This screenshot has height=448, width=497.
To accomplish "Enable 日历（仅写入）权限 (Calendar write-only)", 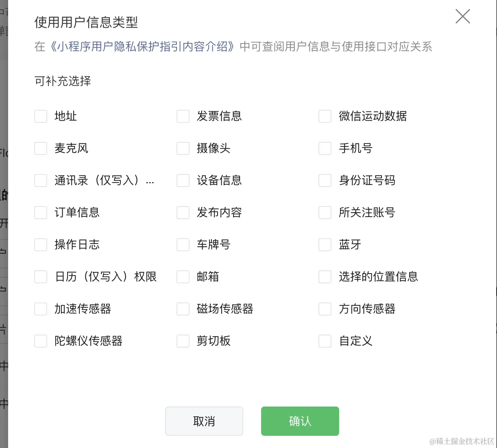I will point(41,276).
